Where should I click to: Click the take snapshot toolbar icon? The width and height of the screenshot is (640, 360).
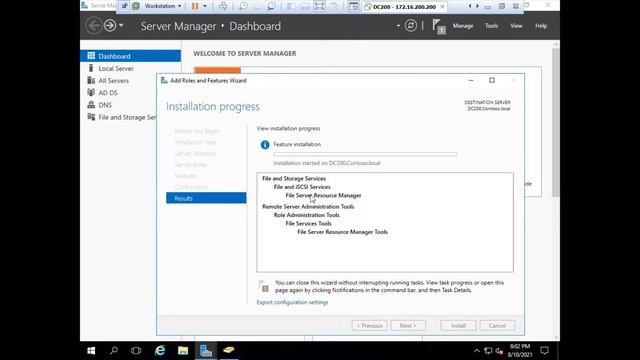[x=243, y=6]
